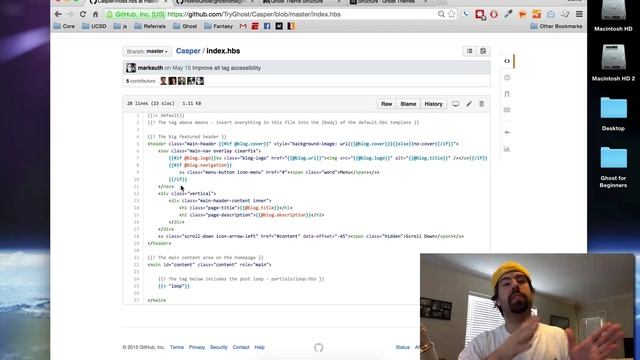This screenshot has width=640, height=360.
Task: Open the Ghost bookmarks folder
Action: click(x=185, y=26)
